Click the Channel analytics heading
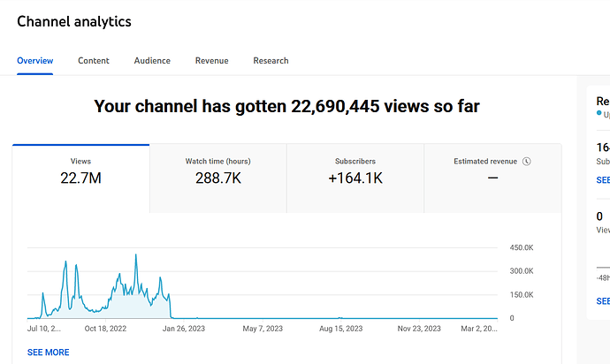This screenshot has height=364, width=610. tap(74, 21)
